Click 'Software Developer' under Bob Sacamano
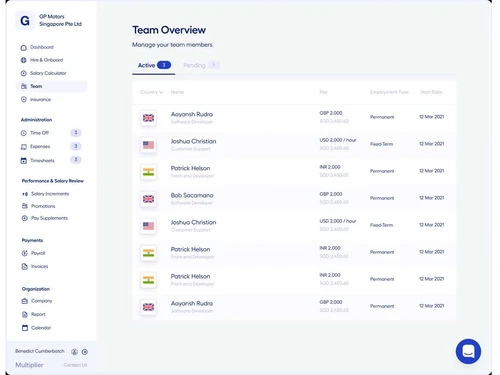 click(192, 203)
